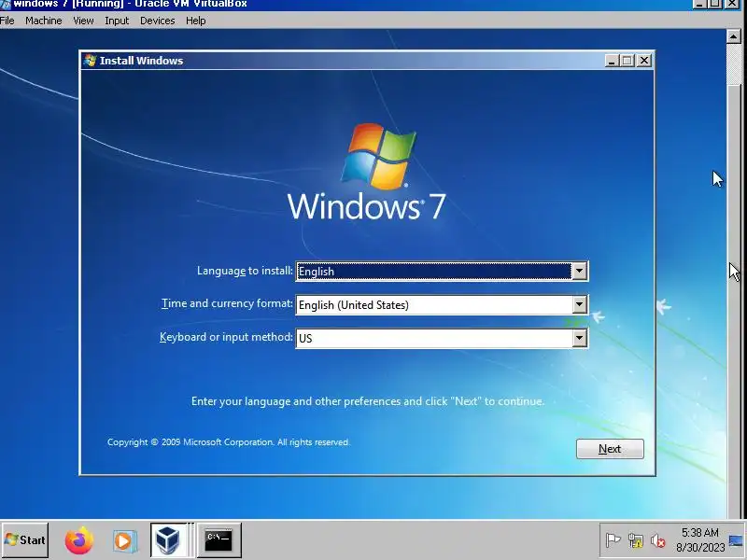Viewport: 747px width, 560px height.
Task: Open Windows Media Player taskbar icon
Action: [x=124, y=541]
